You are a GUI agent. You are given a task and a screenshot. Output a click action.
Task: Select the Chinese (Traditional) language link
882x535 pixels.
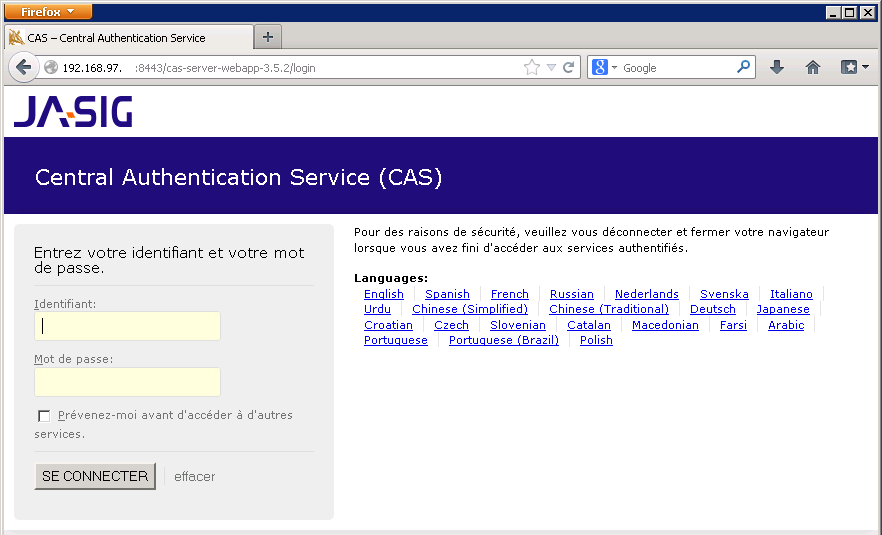609,309
